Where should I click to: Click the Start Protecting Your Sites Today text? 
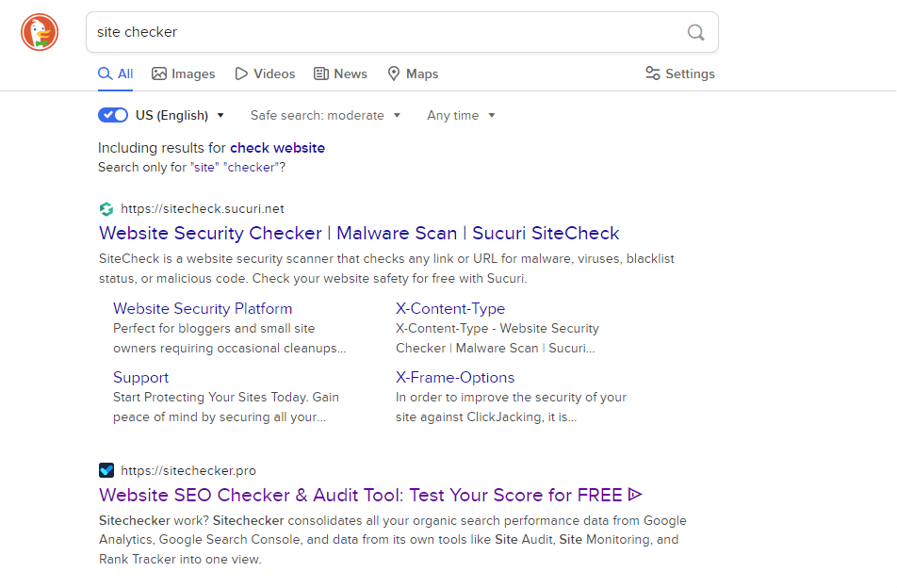226,407
